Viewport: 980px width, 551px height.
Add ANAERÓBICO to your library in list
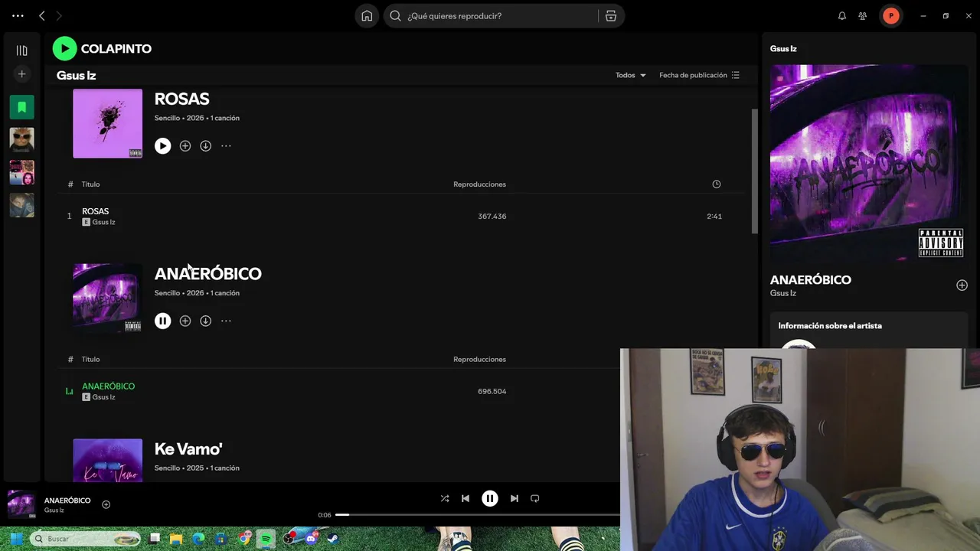tap(185, 321)
